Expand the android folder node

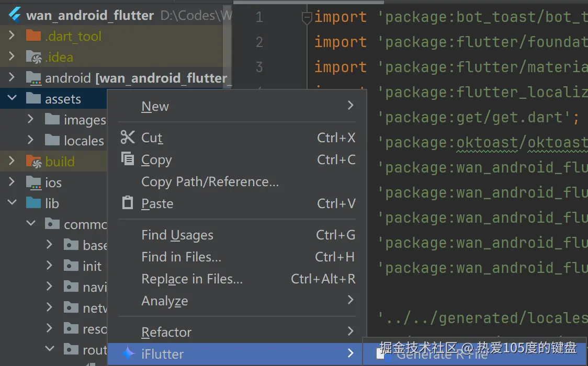pyautogui.click(x=12, y=77)
